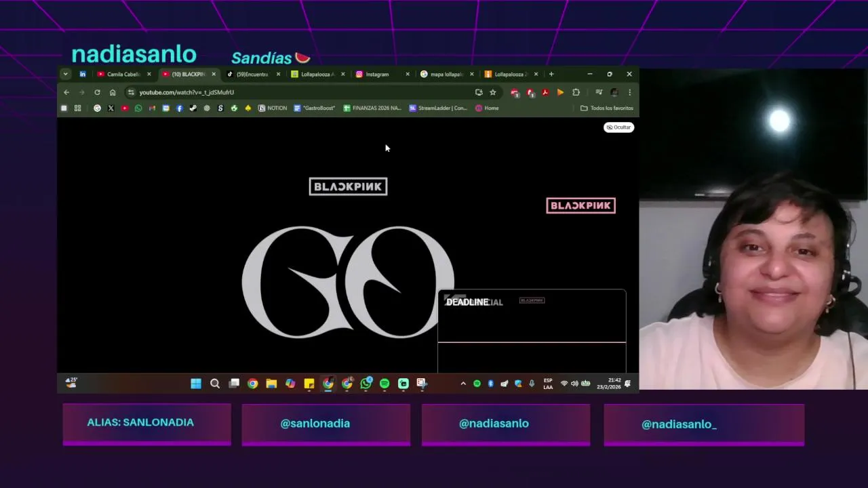Open the WhatsApp bookmark
The image size is (868, 488).
point(138,108)
